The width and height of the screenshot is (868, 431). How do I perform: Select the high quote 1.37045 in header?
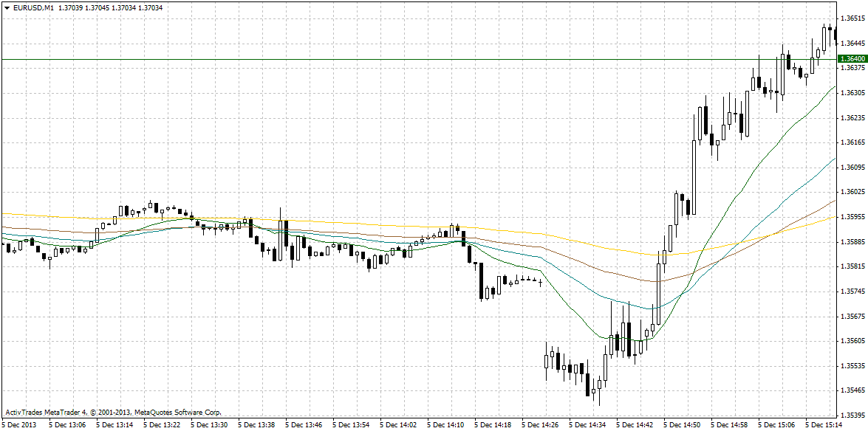pyautogui.click(x=98, y=7)
